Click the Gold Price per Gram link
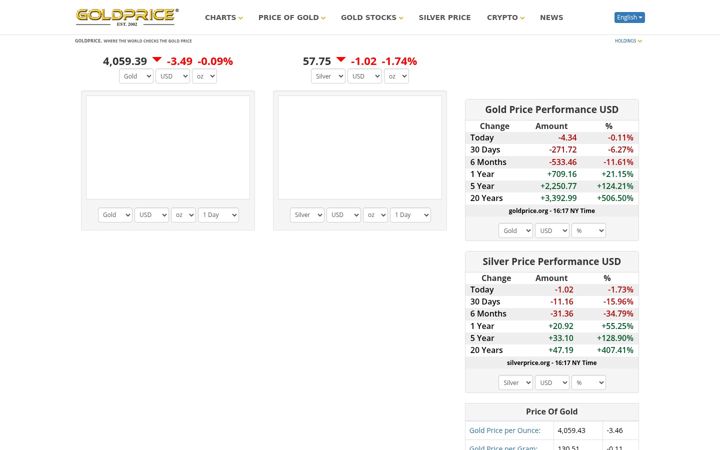This screenshot has height=450, width=720. (x=503, y=447)
